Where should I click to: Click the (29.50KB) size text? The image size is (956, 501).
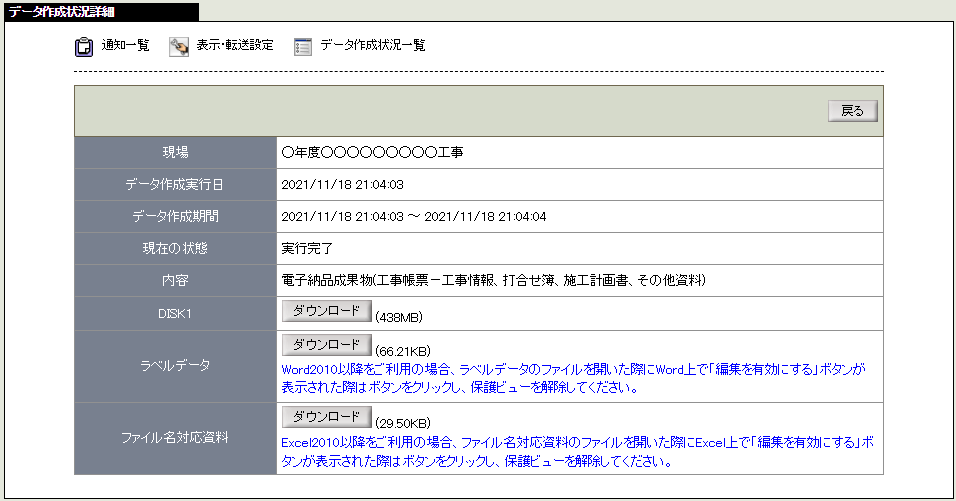tap(403, 424)
